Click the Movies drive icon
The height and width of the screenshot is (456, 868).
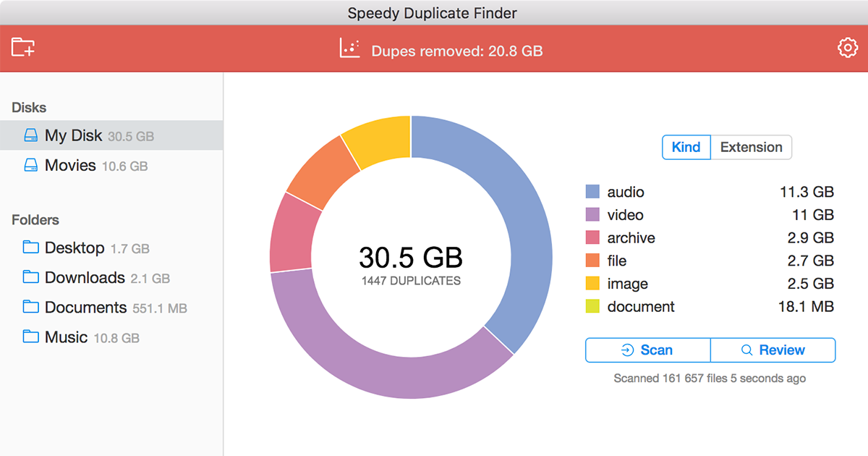click(30, 166)
